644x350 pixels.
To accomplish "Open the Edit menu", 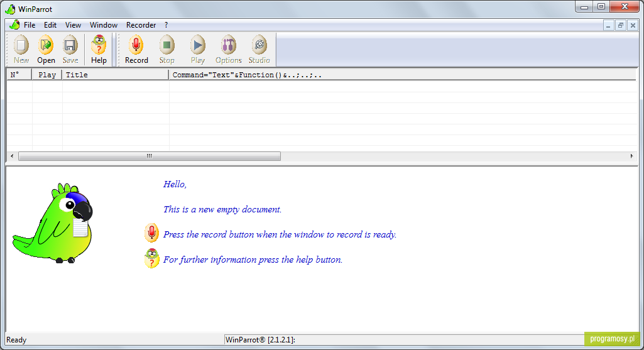I will 50,25.
